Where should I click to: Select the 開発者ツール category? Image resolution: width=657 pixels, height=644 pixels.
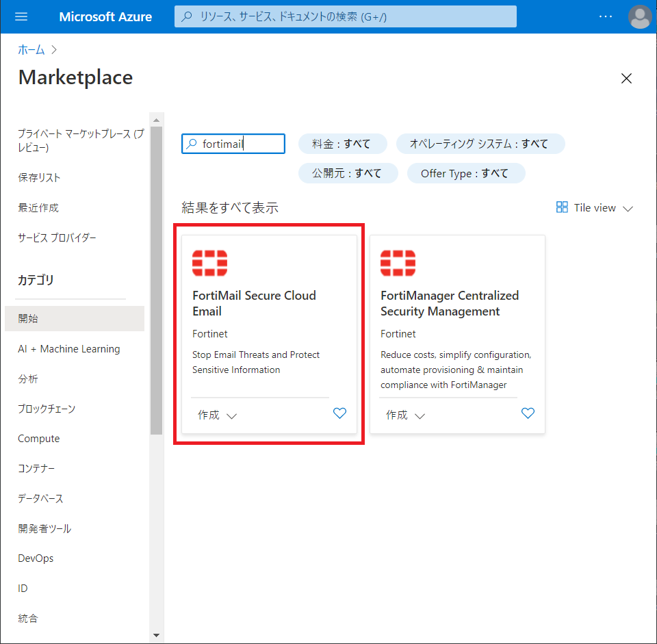(44, 528)
